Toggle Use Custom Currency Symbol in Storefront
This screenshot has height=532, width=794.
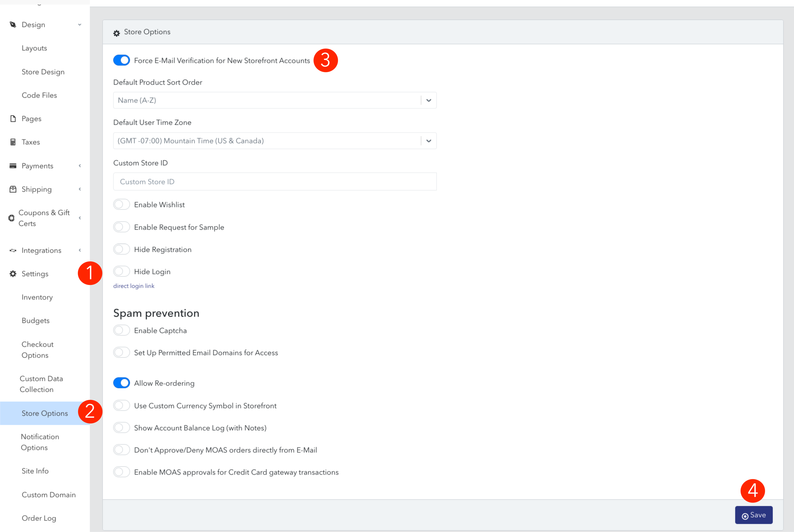(x=121, y=405)
